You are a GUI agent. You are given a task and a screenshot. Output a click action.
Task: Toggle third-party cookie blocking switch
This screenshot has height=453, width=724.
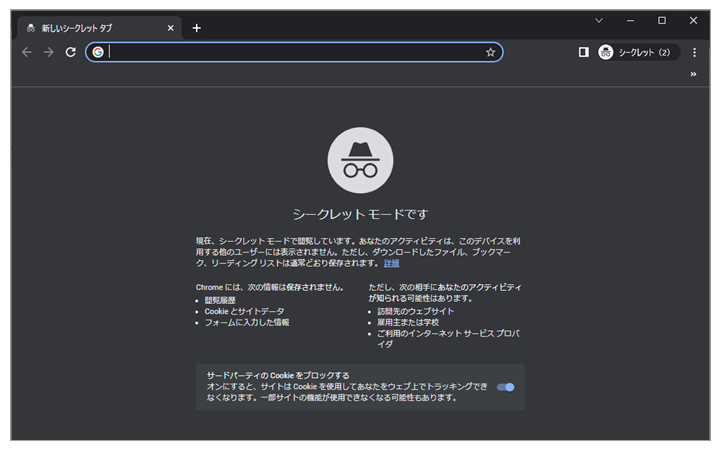click(x=505, y=387)
